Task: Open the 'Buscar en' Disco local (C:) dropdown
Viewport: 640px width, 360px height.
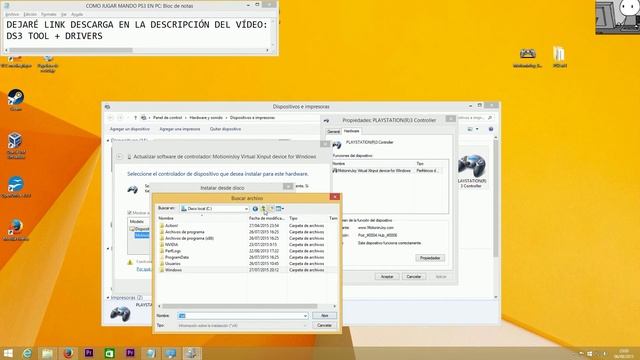Action: pos(215,209)
